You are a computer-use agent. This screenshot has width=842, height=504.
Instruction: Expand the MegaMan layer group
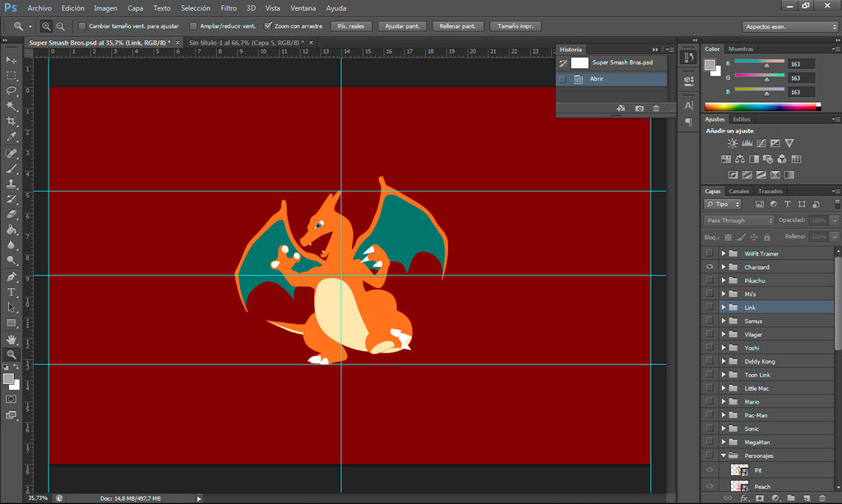(724, 442)
